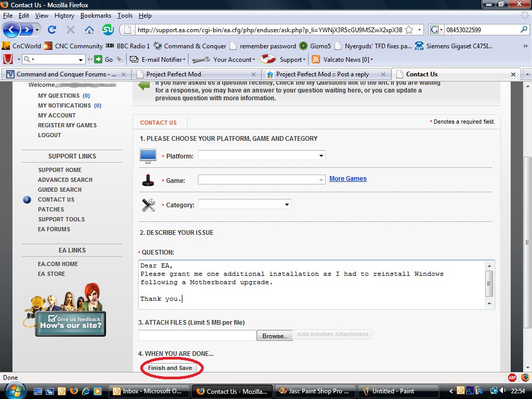Screen dimensions: 532x399
Task: Click the question box scroll down arrow
Action: point(489,303)
